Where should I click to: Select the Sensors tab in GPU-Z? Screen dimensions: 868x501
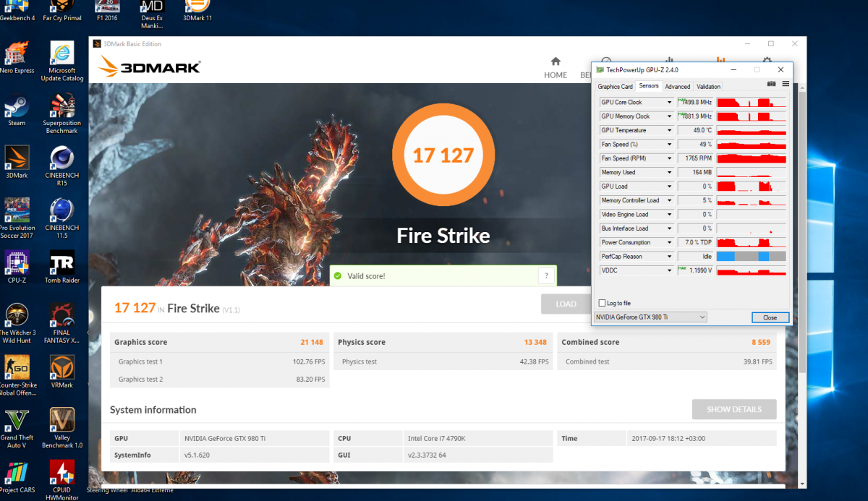tap(649, 86)
